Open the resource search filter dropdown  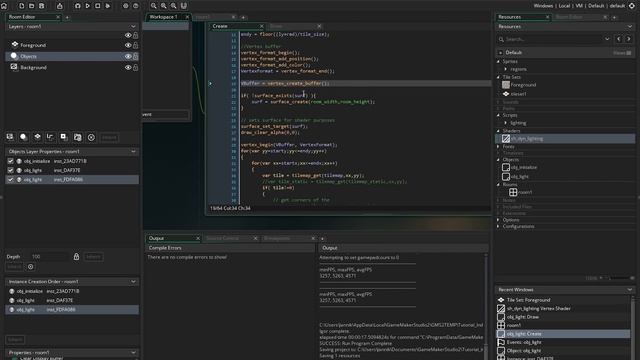607,39
